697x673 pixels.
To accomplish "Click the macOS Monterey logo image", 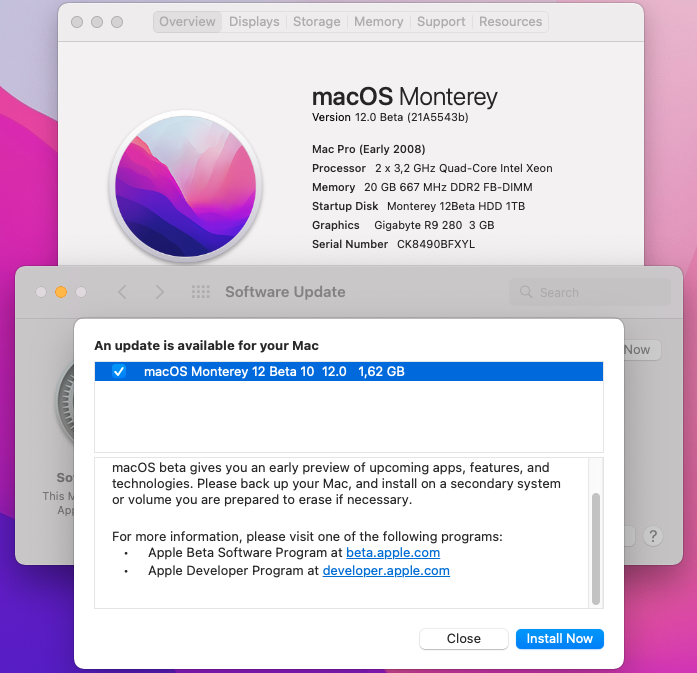I will [186, 186].
